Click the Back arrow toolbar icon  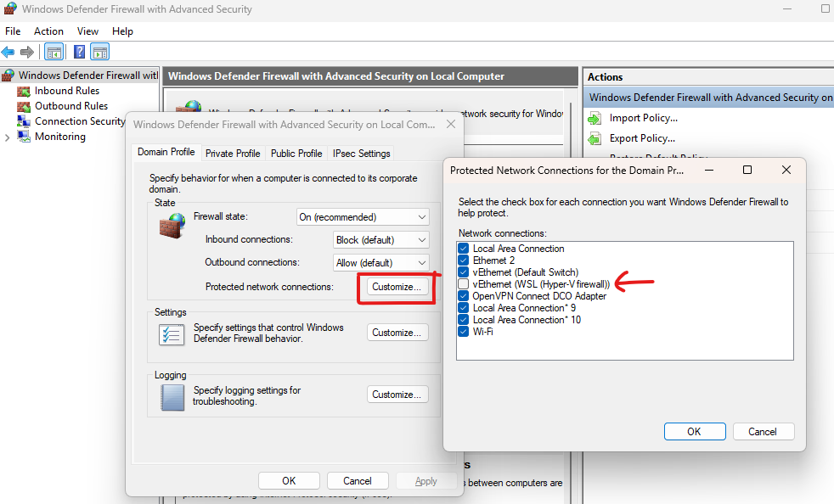[x=8, y=52]
